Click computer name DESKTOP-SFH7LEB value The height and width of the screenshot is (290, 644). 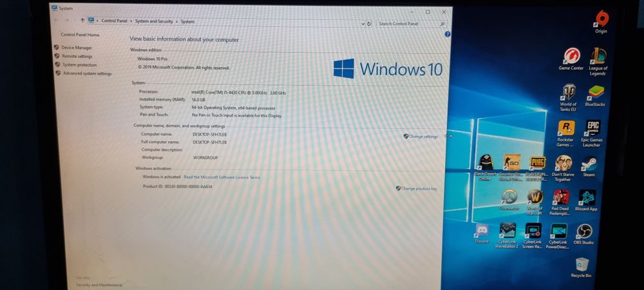click(x=209, y=135)
